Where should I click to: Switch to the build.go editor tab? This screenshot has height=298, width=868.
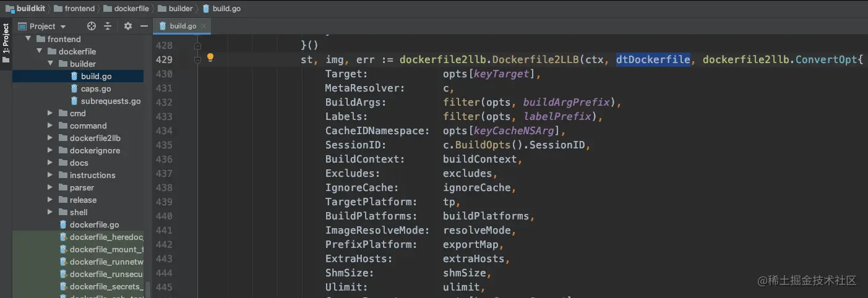point(183,26)
